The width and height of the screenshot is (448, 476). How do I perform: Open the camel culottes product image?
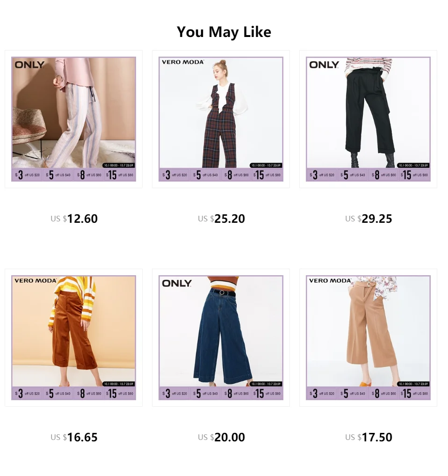pyautogui.click(x=368, y=337)
